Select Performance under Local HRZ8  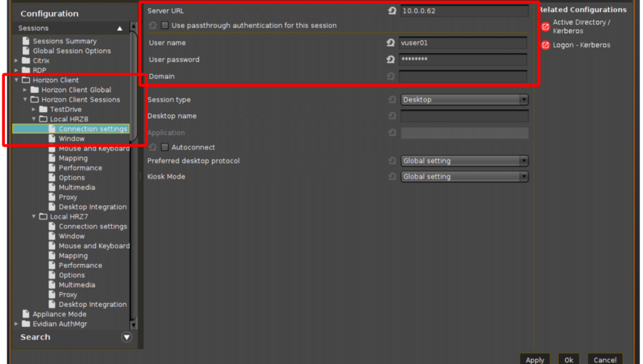(x=80, y=168)
